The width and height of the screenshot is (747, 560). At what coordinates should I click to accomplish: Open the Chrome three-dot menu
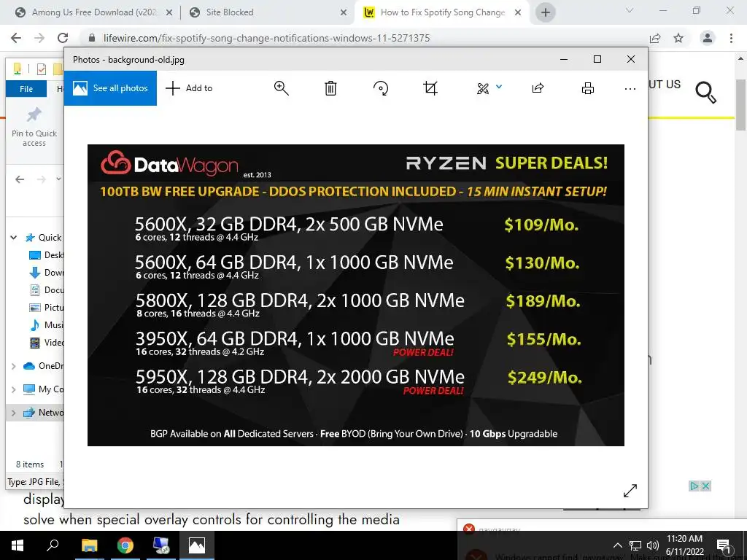point(731,38)
